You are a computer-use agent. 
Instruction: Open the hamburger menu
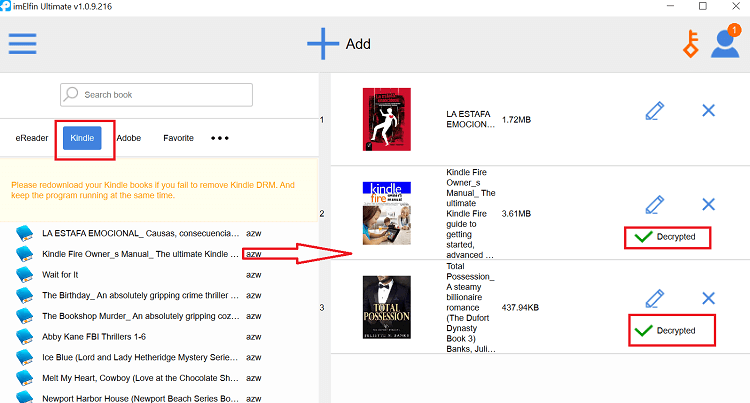(22, 44)
